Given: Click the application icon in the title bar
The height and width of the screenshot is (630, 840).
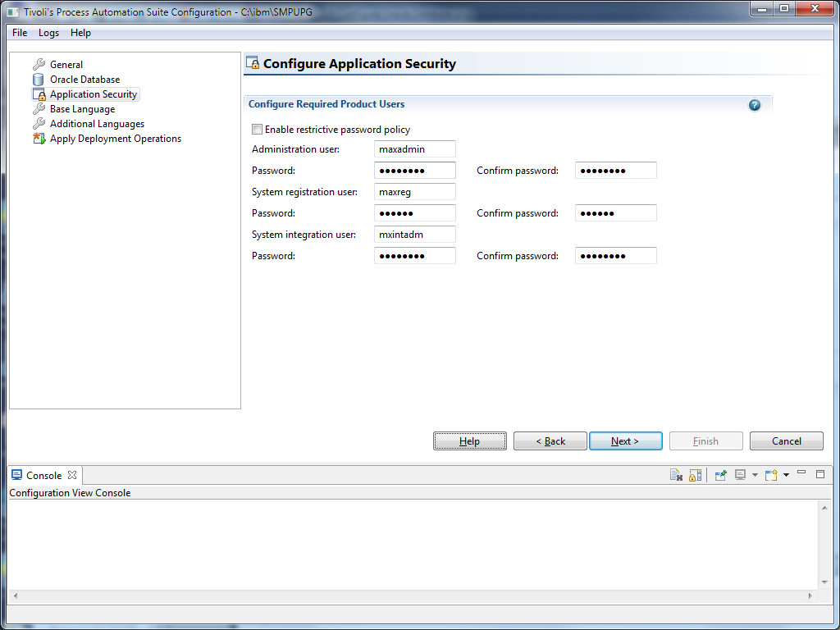Looking at the screenshot, I should [x=13, y=11].
